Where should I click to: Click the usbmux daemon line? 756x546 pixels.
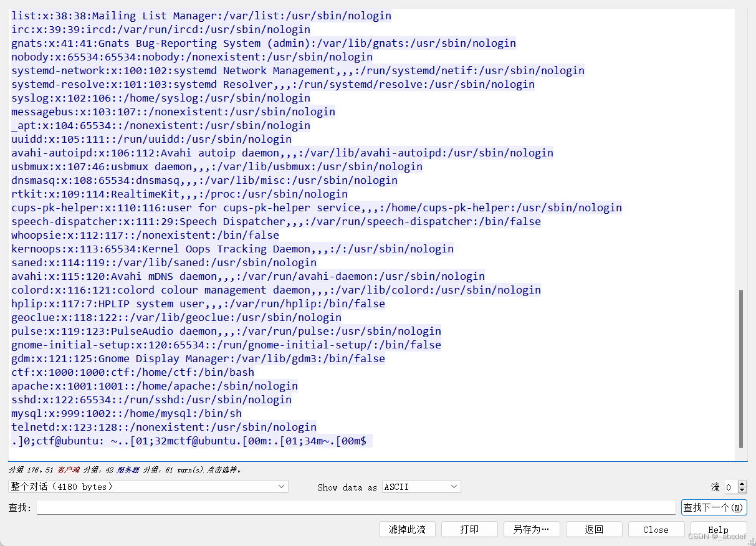tap(217, 166)
